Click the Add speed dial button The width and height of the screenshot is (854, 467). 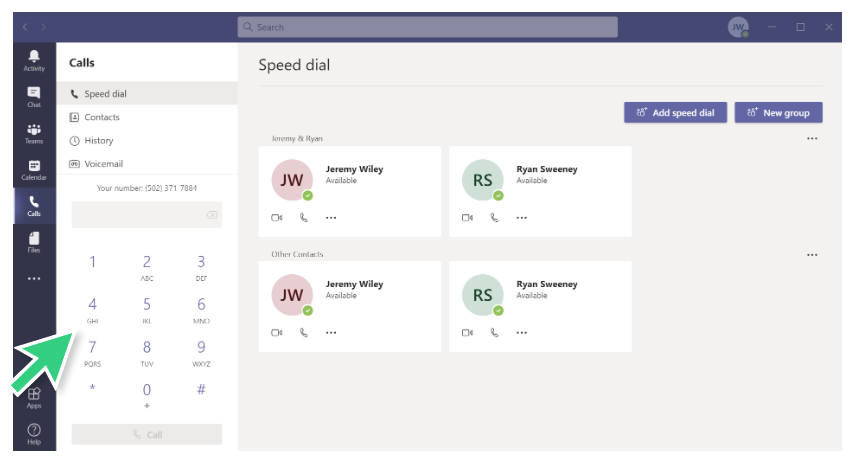[675, 113]
